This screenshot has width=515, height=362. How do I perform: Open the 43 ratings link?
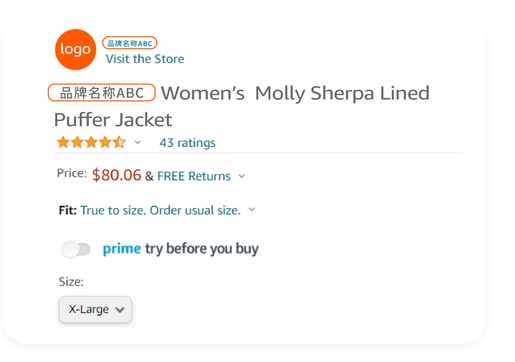(187, 143)
